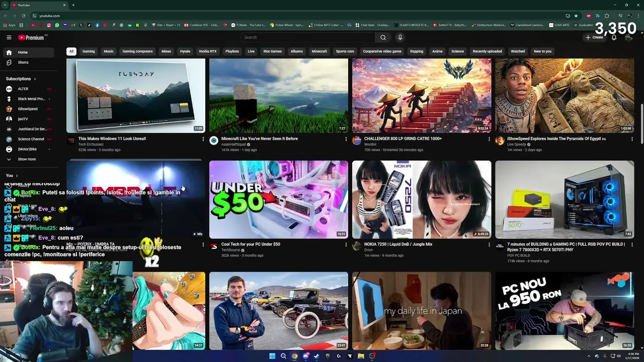Screen dimensions: 644x362
Task: Bookmark this page with star icon
Action: pos(576,16)
